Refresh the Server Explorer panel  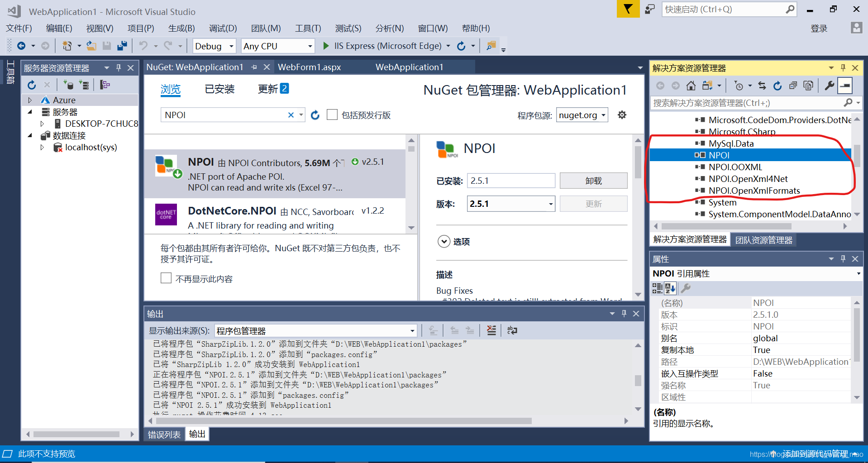click(32, 85)
